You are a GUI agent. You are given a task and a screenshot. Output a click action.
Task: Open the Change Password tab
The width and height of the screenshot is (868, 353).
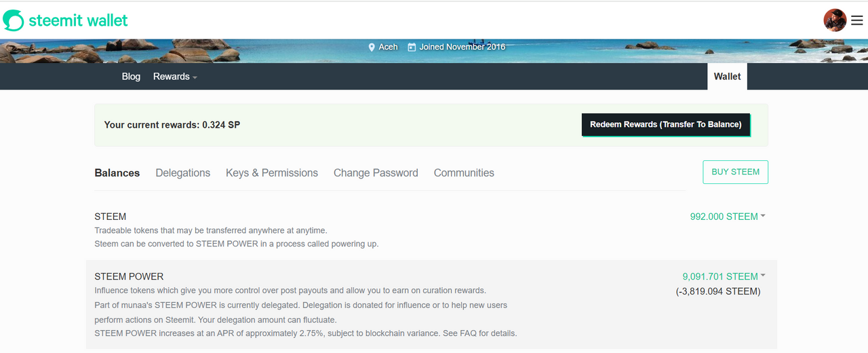coord(376,173)
